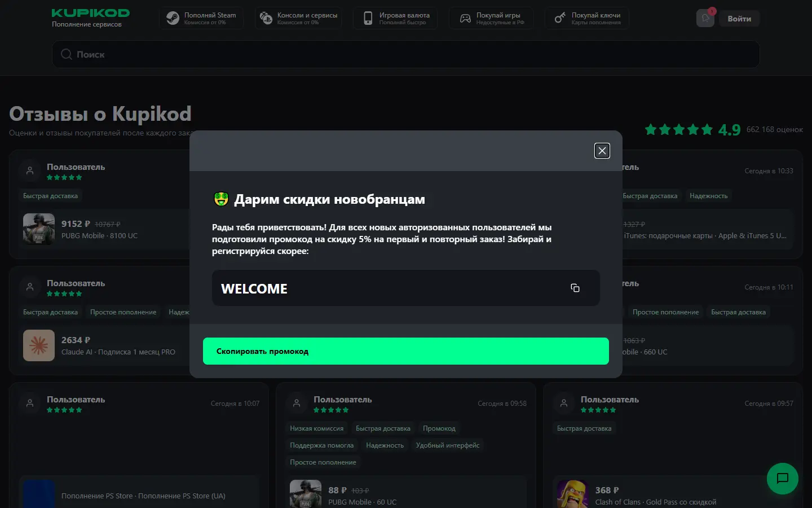Click the 662 168 оценок text
This screenshot has height=508, width=812.
coord(775,129)
